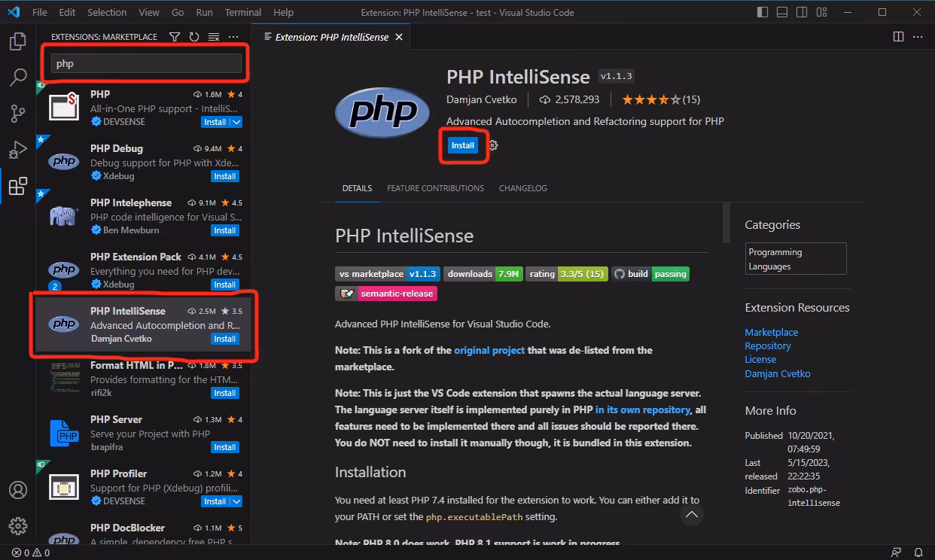The width and height of the screenshot is (935, 560).
Task: Open the Go menu
Action: point(178,12)
